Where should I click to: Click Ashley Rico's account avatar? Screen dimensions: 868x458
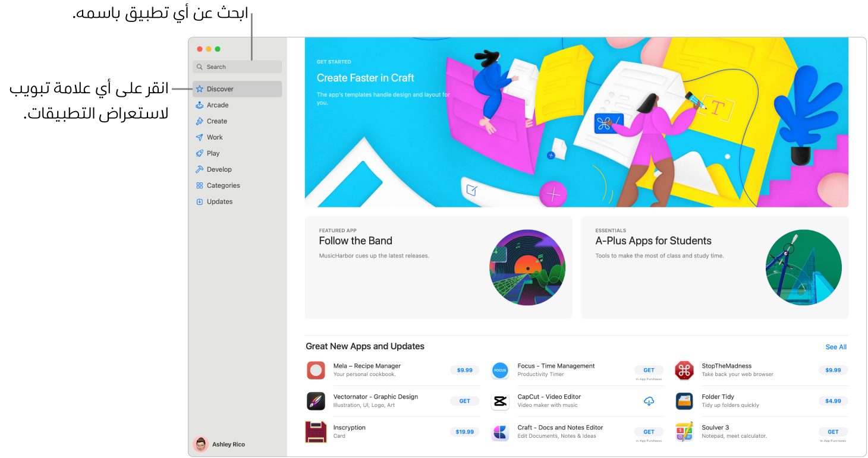[201, 444]
